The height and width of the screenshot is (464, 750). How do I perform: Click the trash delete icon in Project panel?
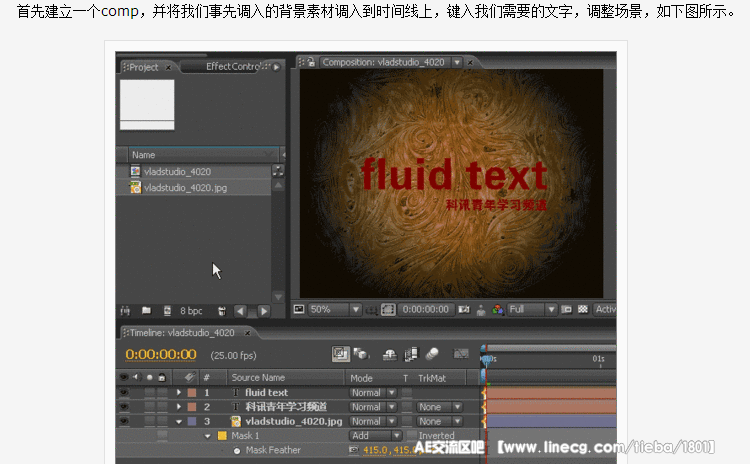222,311
